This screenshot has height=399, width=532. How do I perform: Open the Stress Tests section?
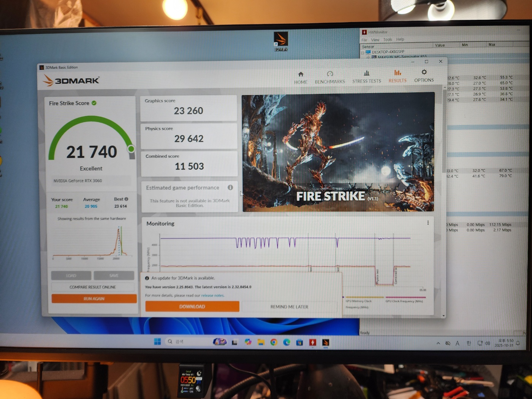(366, 77)
